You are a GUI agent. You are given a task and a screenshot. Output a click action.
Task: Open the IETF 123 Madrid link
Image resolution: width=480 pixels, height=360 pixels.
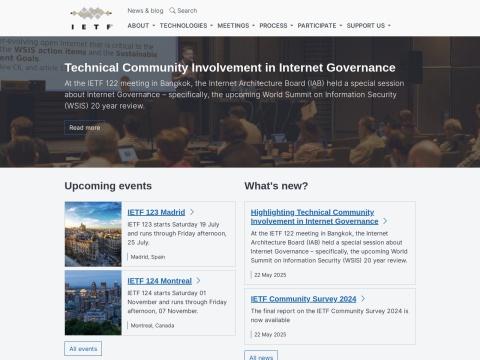coord(156,212)
